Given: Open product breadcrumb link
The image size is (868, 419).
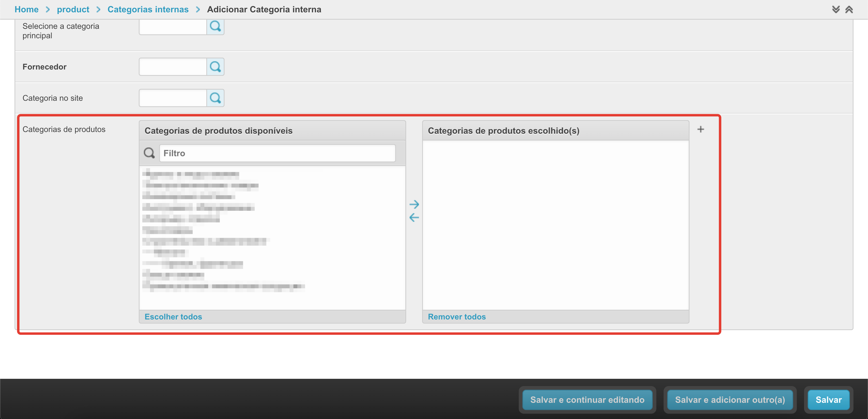Looking at the screenshot, I should pyautogui.click(x=73, y=9).
